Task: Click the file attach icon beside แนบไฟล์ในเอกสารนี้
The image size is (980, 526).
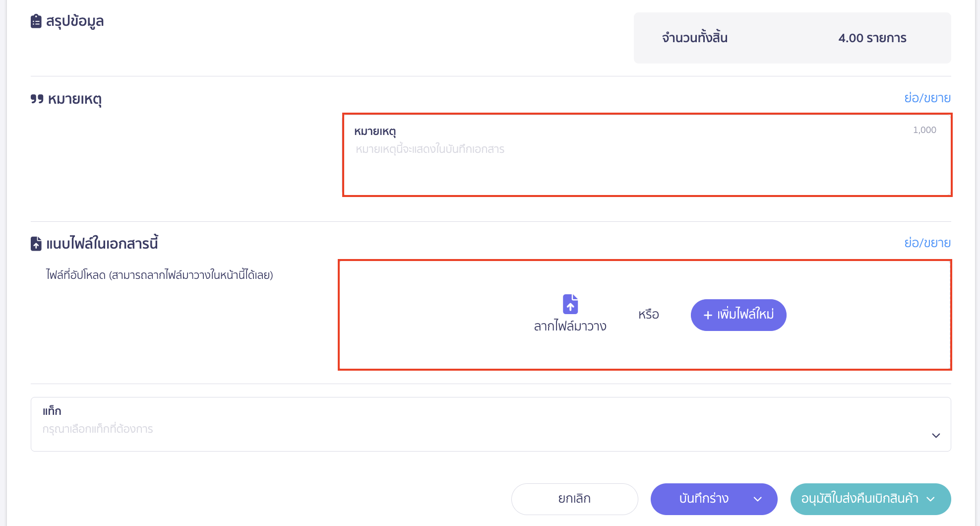Action: 36,244
